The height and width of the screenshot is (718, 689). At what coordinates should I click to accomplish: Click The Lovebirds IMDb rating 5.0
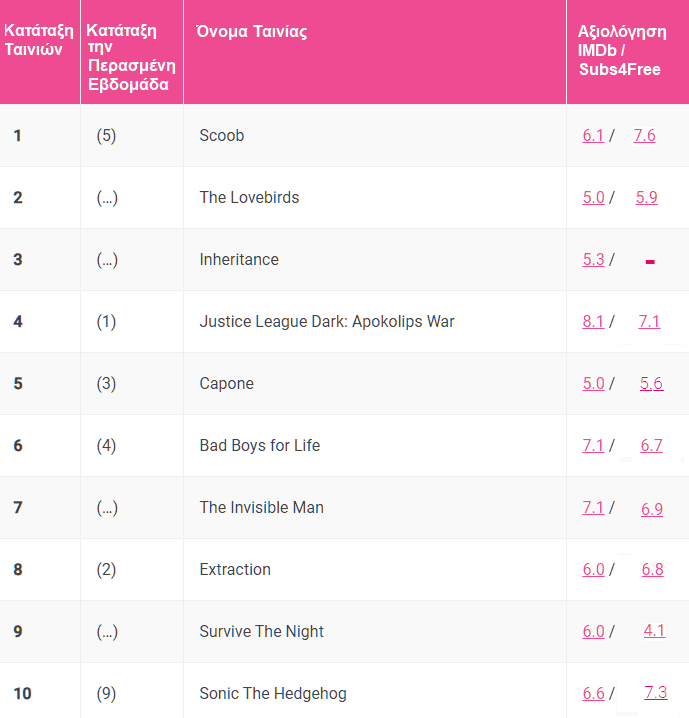[x=593, y=197]
